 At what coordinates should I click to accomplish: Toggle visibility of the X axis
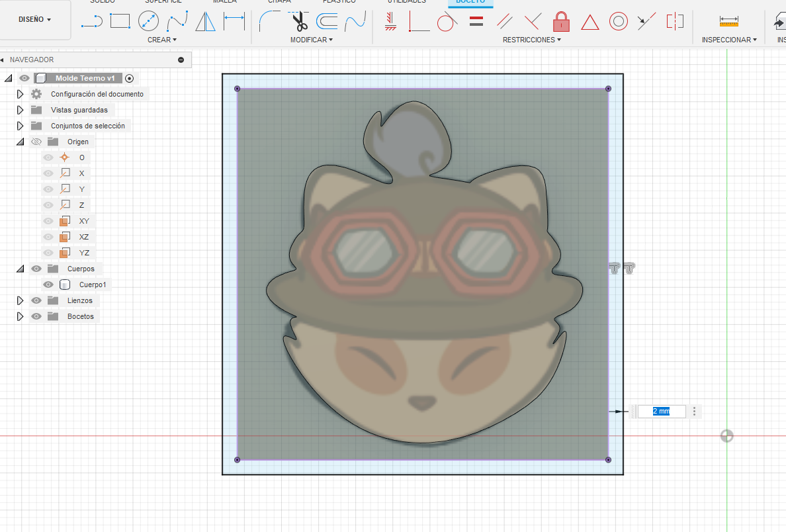click(48, 173)
